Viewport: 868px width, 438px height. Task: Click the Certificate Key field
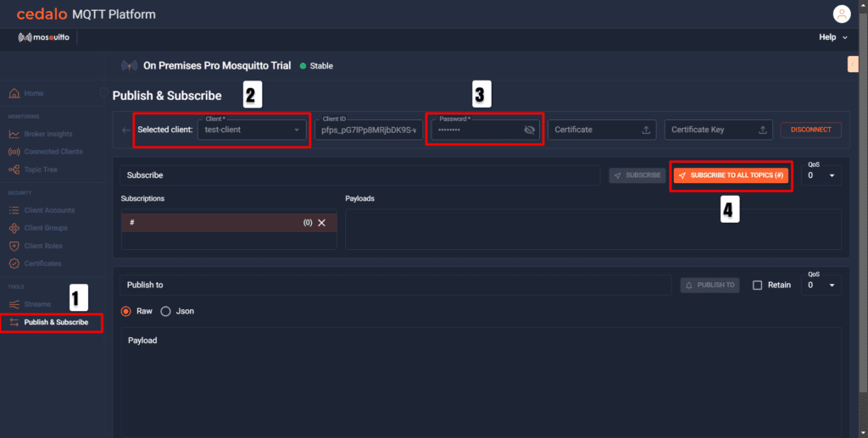(x=719, y=130)
